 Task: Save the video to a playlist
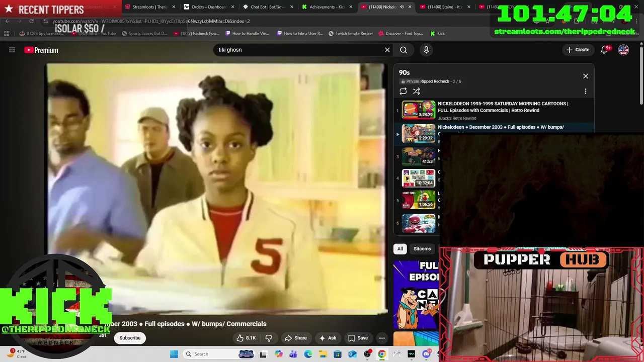tap(358, 338)
